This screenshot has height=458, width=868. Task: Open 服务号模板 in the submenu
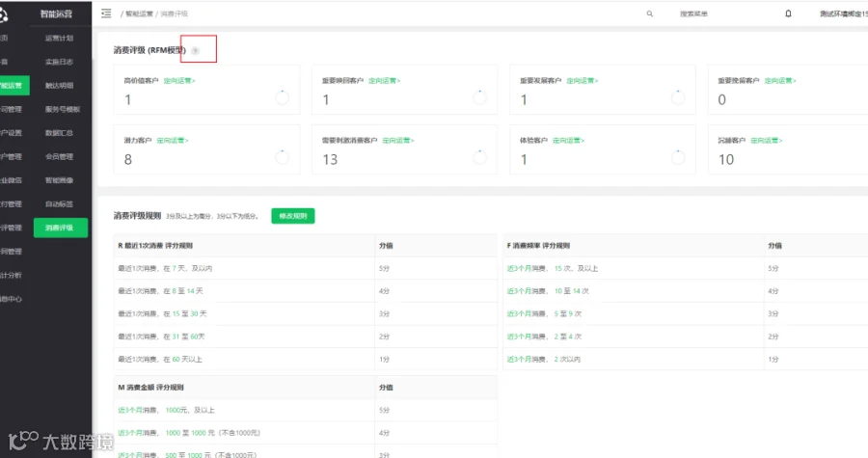pyautogui.click(x=63, y=110)
